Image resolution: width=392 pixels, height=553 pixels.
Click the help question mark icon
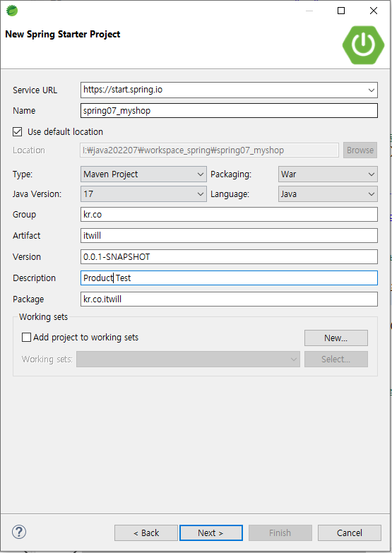[19, 532]
